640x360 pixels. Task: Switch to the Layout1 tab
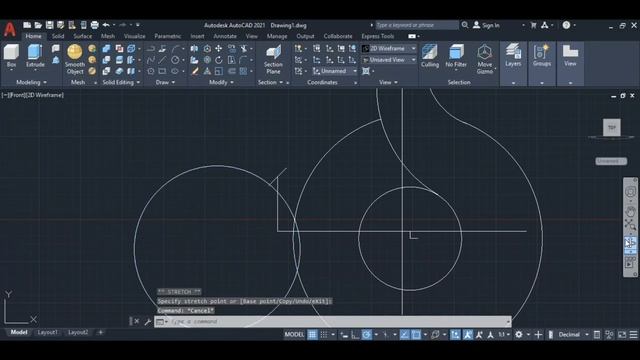(x=48, y=332)
